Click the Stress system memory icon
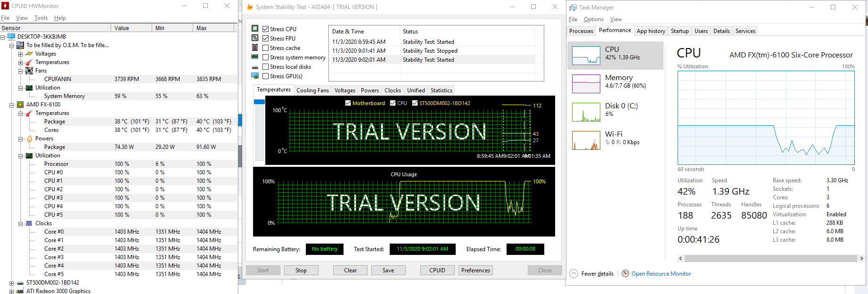Screen dimensions: 868x294 click(x=255, y=57)
